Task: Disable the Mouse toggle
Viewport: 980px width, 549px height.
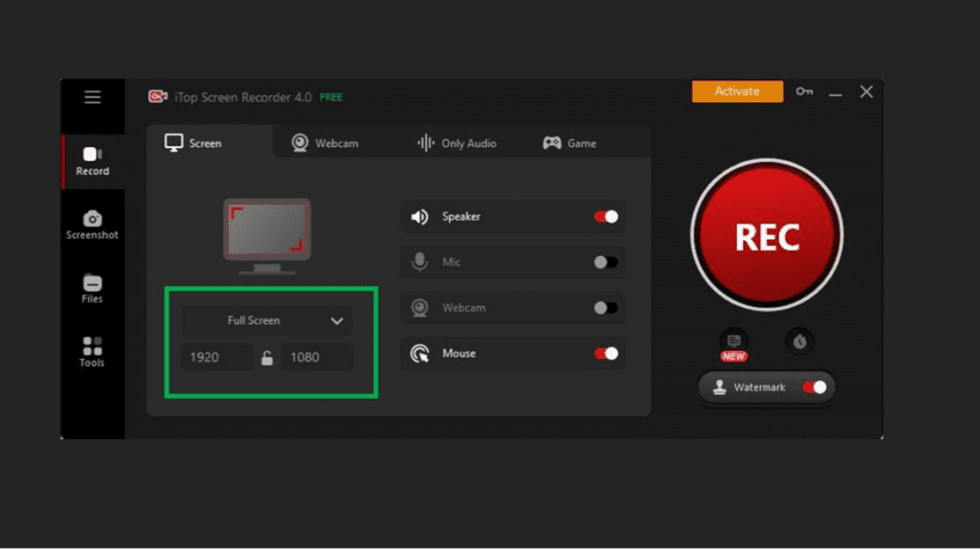Action: pos(606,354)
